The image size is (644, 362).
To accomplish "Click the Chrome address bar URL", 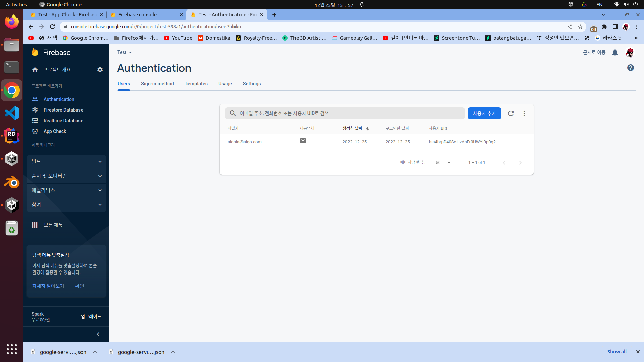I will pos(156,27).
